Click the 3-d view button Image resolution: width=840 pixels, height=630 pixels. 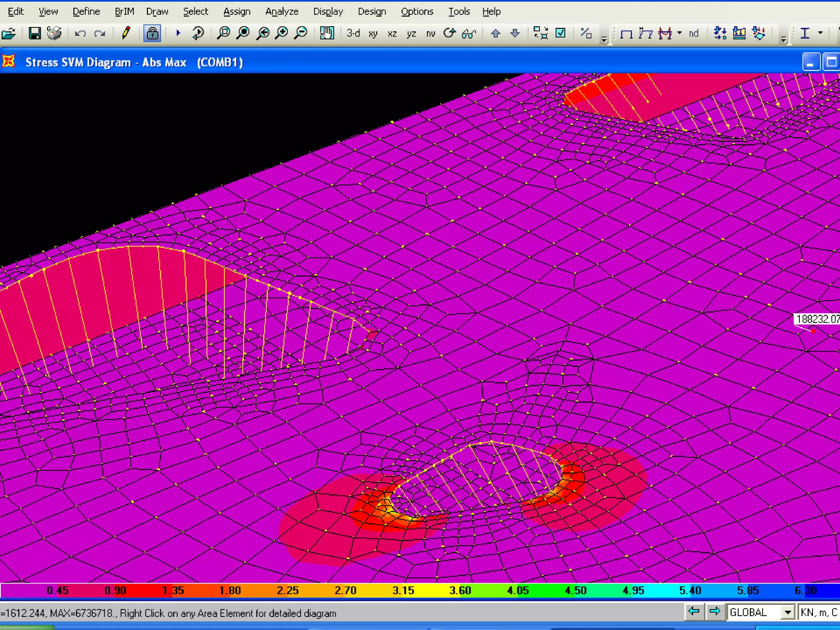point(353,33)
